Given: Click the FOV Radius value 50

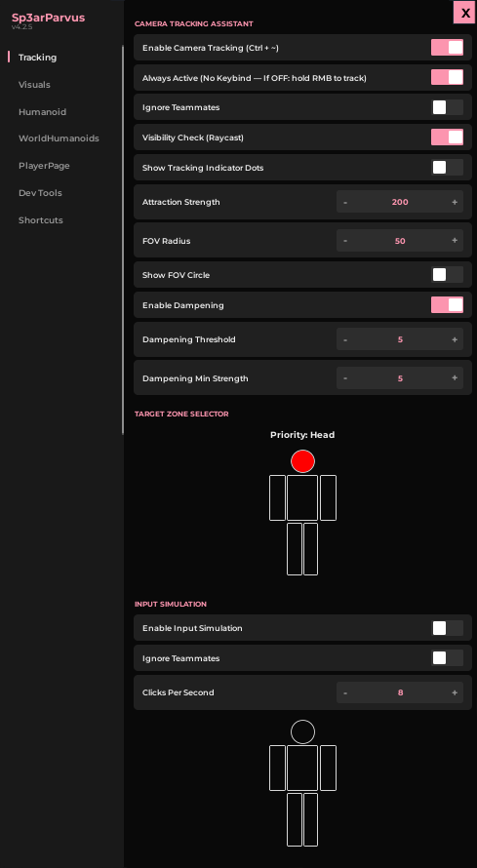Looking at the screenshot, I should (x=400, y=241).
